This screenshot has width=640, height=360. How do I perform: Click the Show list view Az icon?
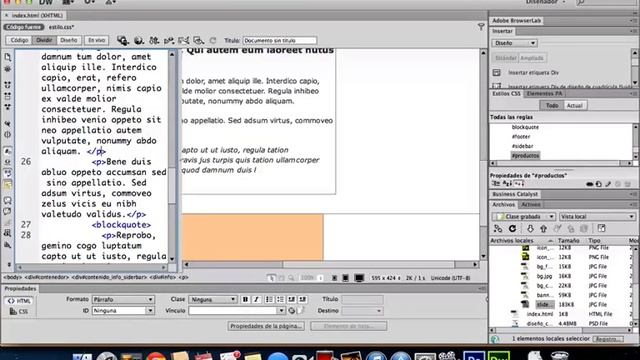click(507, 184)
